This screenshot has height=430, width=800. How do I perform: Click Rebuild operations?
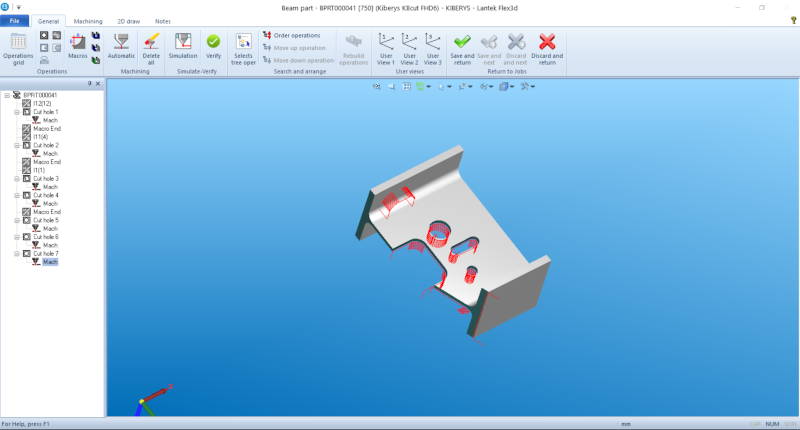point(353,49)
